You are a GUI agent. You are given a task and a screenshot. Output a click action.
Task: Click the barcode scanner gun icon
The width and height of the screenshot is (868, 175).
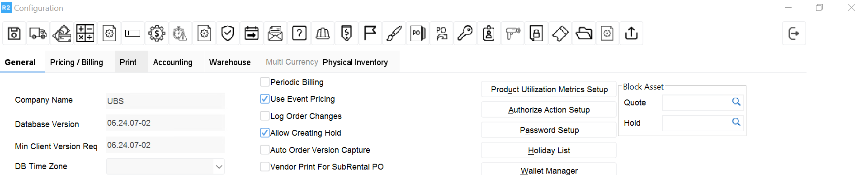[513, 33]
